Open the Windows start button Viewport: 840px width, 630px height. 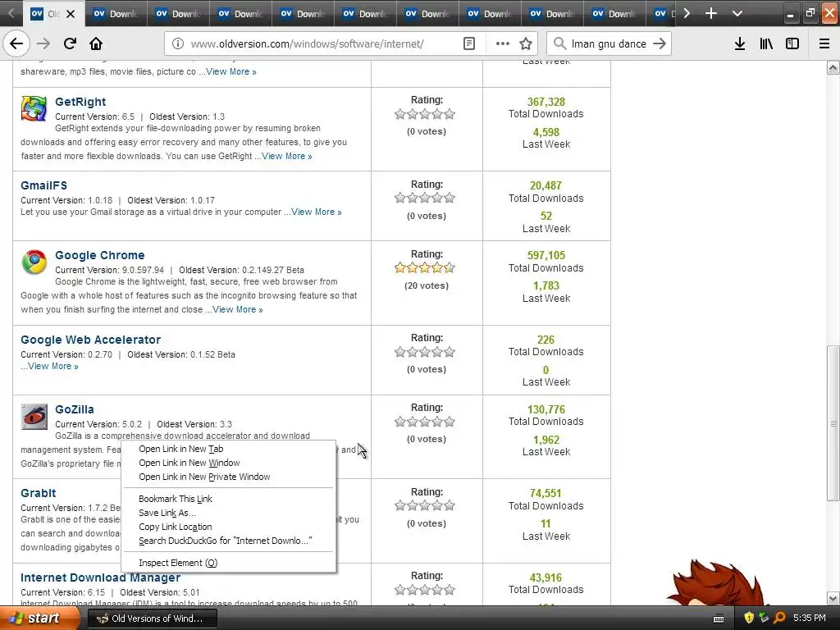click(x=39, y=618)
